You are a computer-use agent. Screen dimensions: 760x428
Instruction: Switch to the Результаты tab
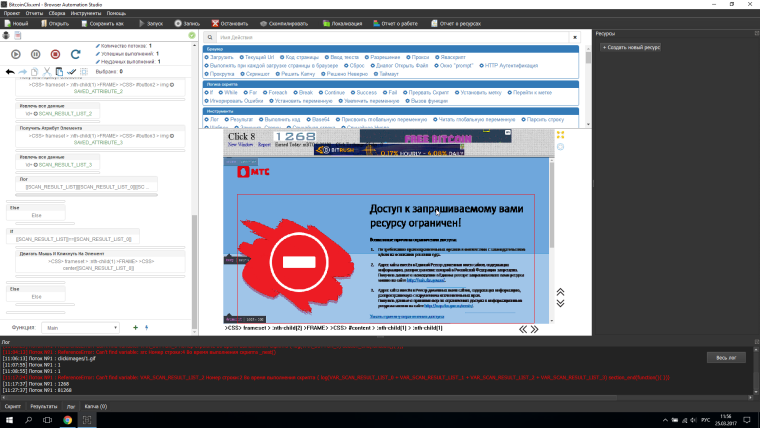(x=44, y=407)
